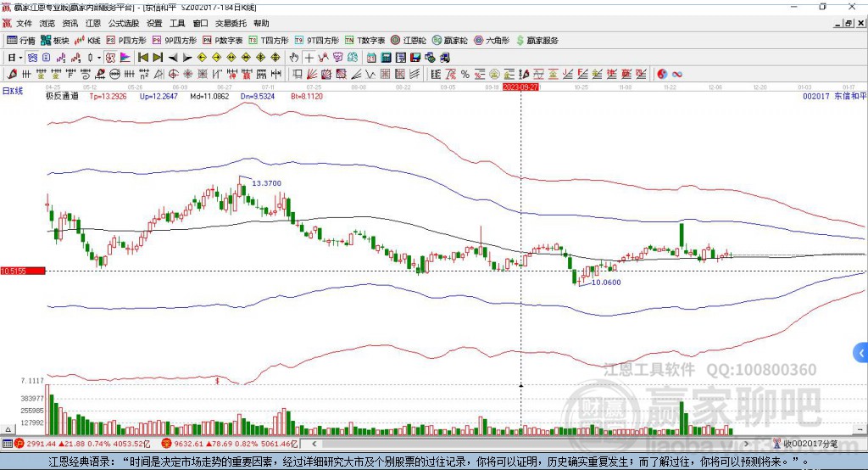The height and width of the screenshot is (470, 868).
Task: Click the 板块 toolbar button
Action: coord(55,41)
